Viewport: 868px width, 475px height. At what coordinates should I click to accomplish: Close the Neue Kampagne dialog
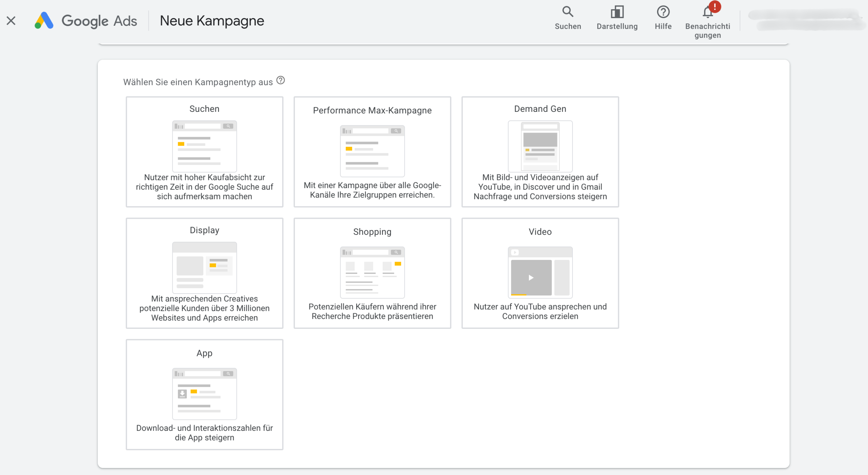(x=11, y=21)
